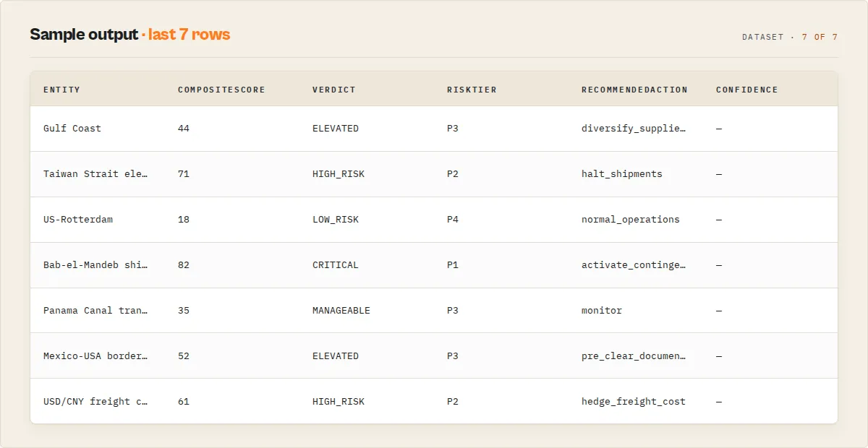This screenshot has width=868, height=448.
Task: Click the hedge_freight_cost action cell
Action: [x=634, y=402]
